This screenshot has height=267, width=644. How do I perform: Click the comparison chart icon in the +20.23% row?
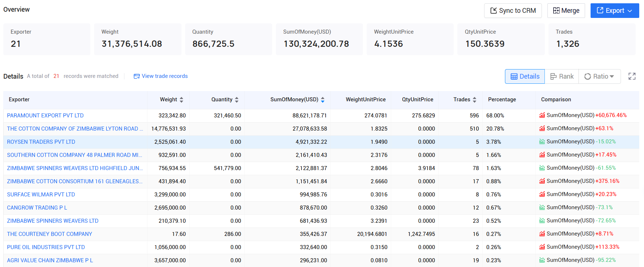(x=542, y=194)
